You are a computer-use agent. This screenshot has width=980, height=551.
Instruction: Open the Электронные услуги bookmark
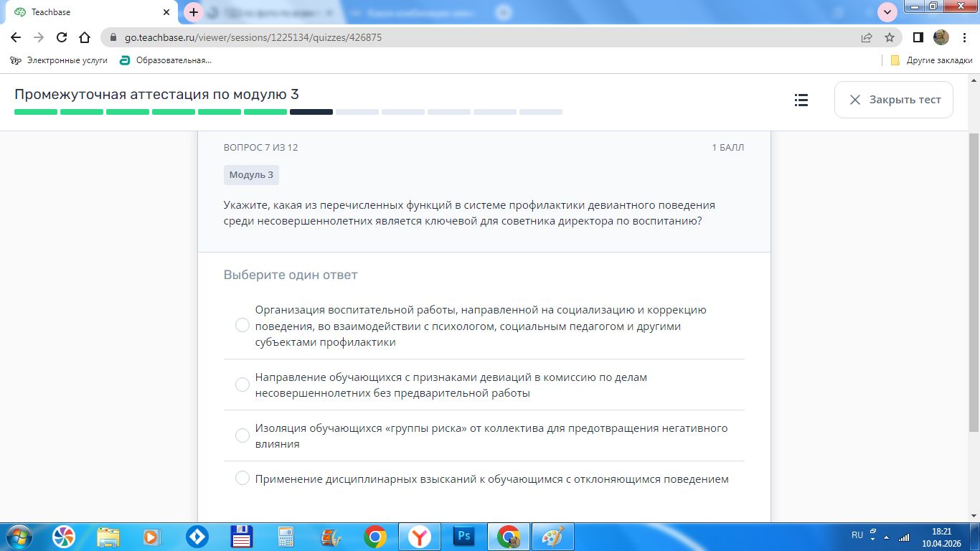59,60
